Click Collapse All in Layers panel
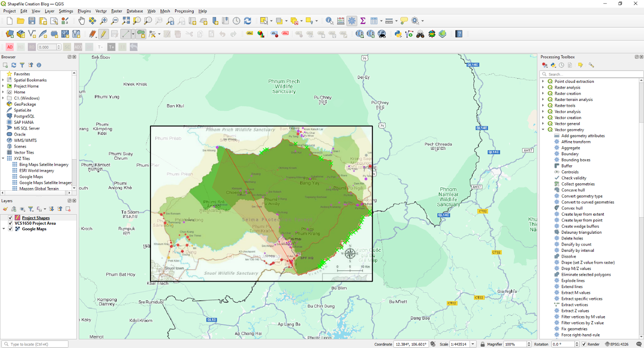This screenshot has width=644, height=348. (x=60, y=209)
